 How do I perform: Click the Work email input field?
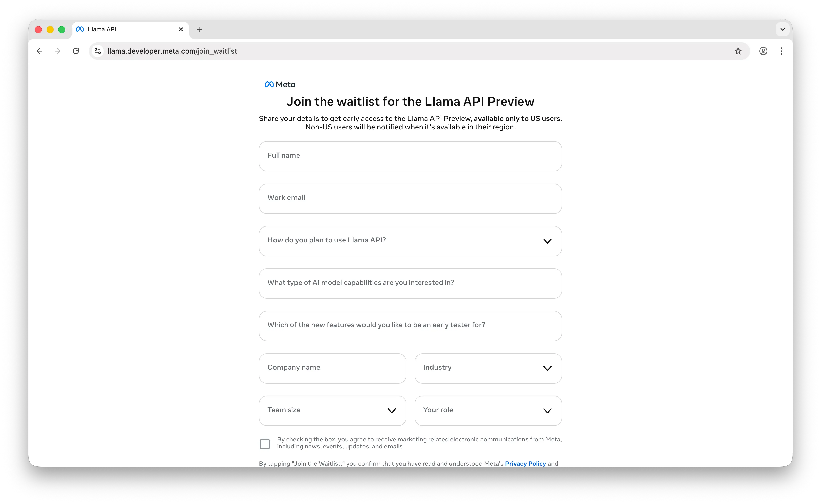pos(410,198)
